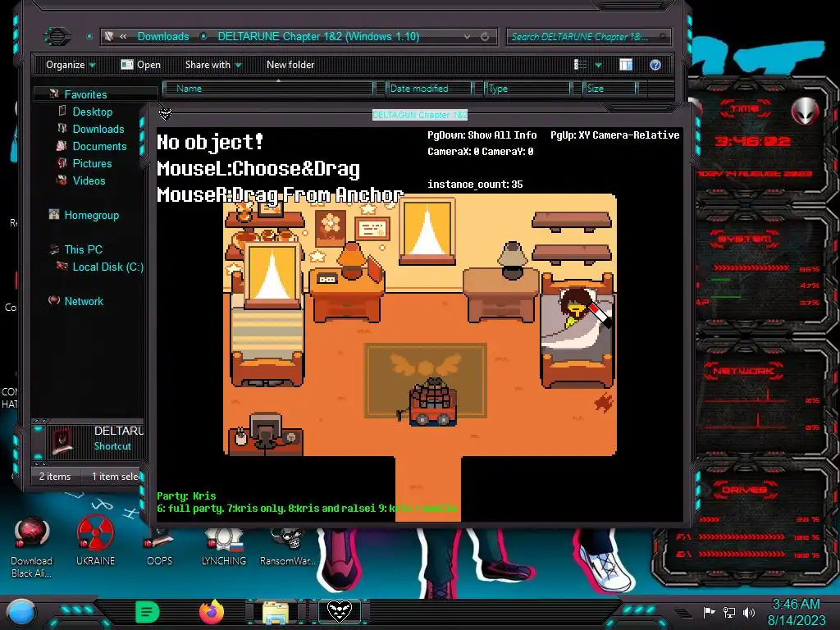Click the DELTARUNE Chapter 1&2 breadcrumb segment
Image resolution: width=840 pixels, height=630 pixels.
[x=318, y=36]
